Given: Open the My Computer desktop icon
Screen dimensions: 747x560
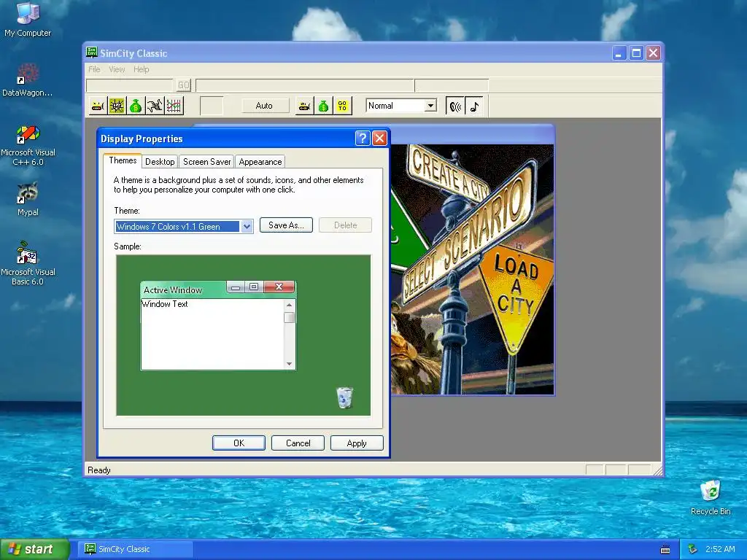Looking at the screenshot, I should tap(28, 20).
